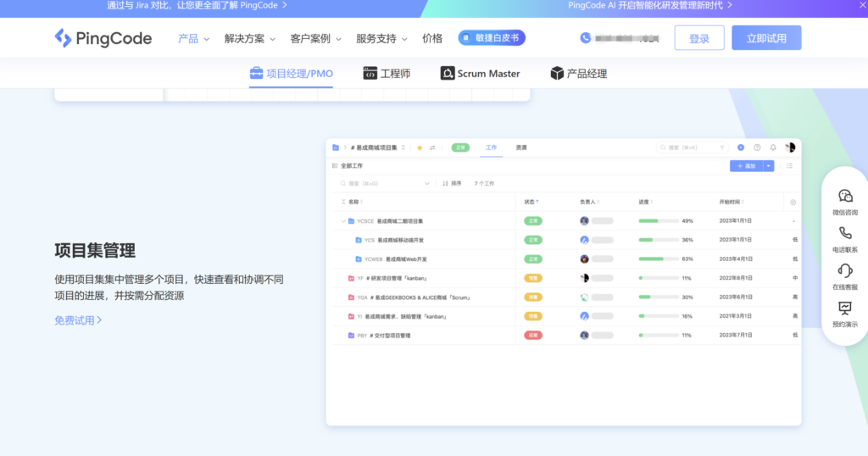The height and width of the screenshot is (456, 868).
Task: Click the global 搜索 field in mockup header
Action: 692,147
